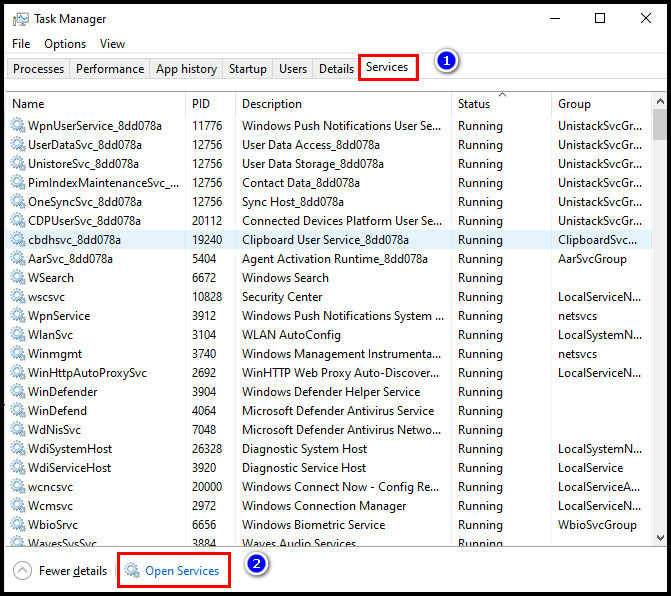671x596 pixels.
Task: Select the Windows Search description cell
Action: pos(285,278)
